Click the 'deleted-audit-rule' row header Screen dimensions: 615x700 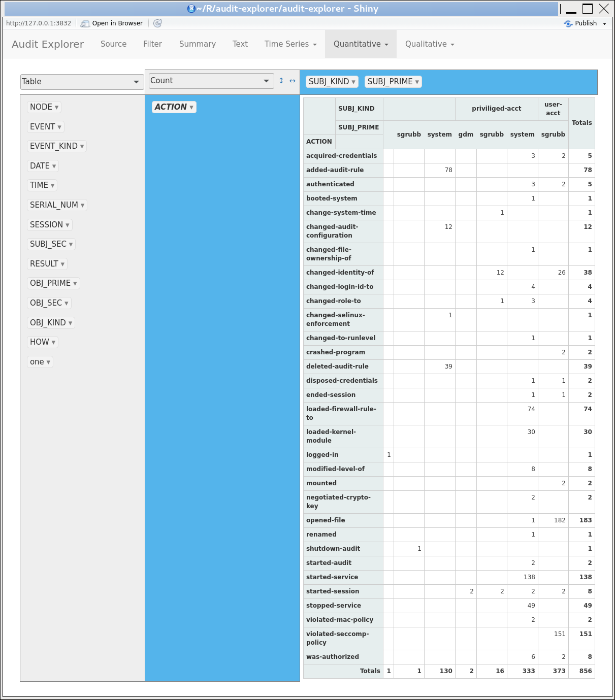click(x=343, y=366)
